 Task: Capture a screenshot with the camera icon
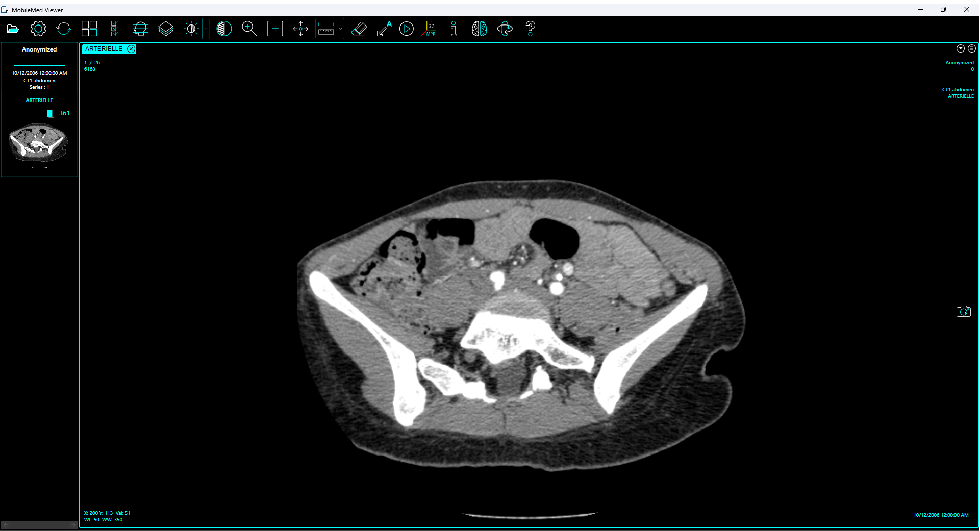[964, 311]
